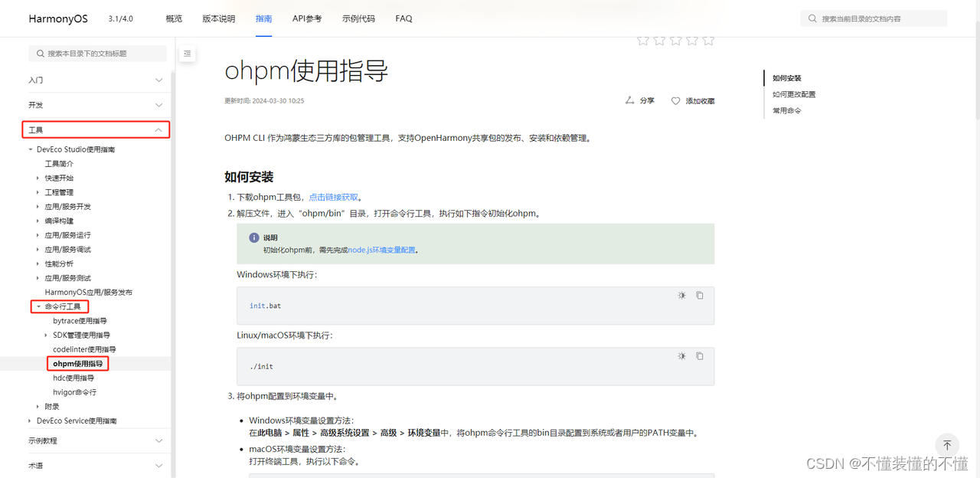Image resolution: width=980 pixels, height=478 pixels.
Task: Collapse the sidebar with the toggle icon
Action: point(188,54)
